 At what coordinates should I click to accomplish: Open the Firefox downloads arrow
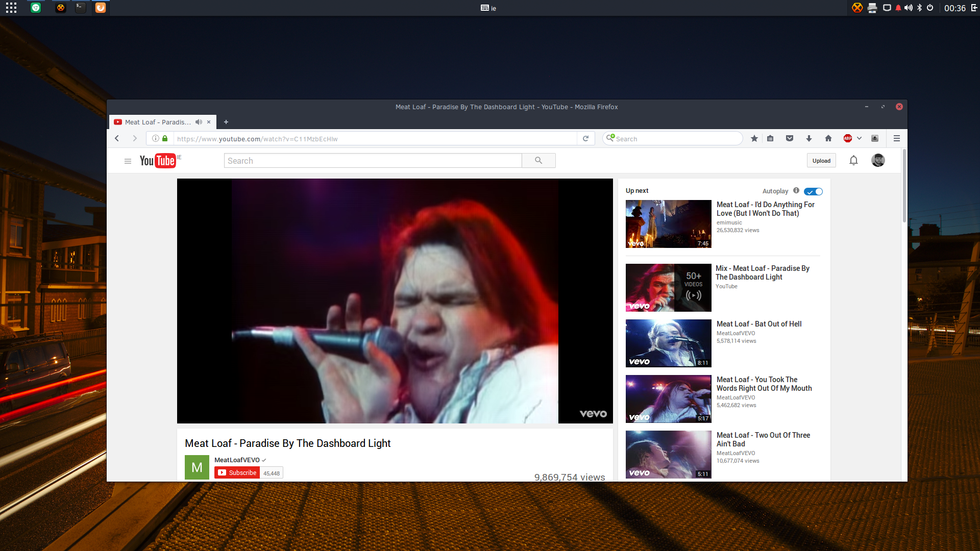[809, 138]
